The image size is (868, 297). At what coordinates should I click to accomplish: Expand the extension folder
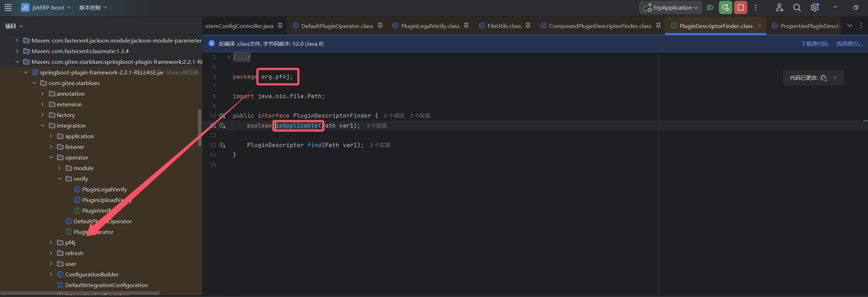(43, 104)
